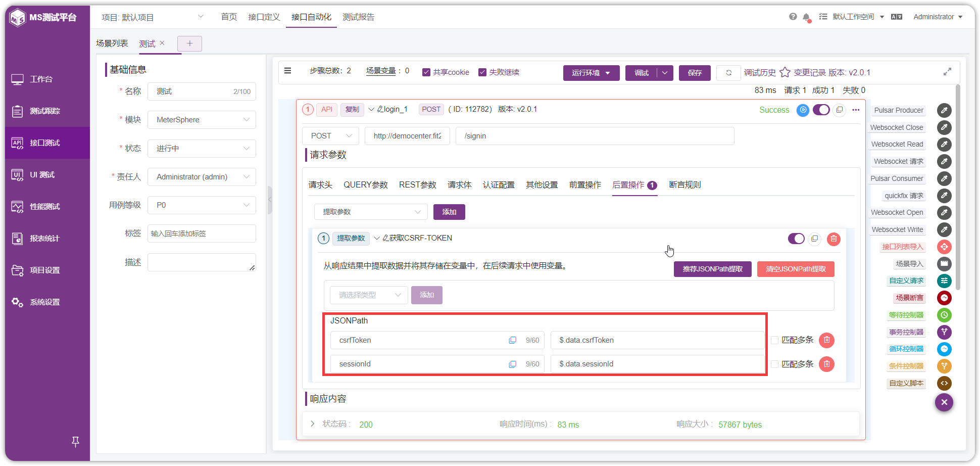Copy the login_1 step with its duplicate icon
Screen dimensions: 980x466
pyautogui.click(x=840, y=110)
